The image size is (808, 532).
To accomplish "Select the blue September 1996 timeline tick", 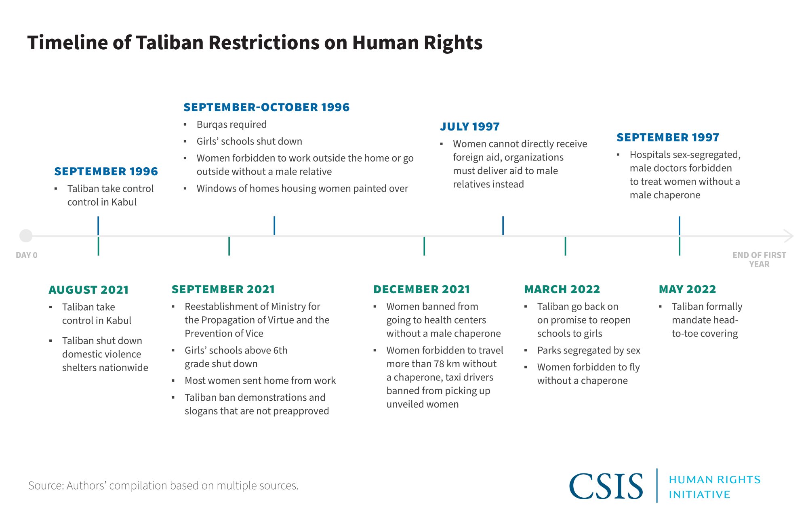I will point(98,225).
